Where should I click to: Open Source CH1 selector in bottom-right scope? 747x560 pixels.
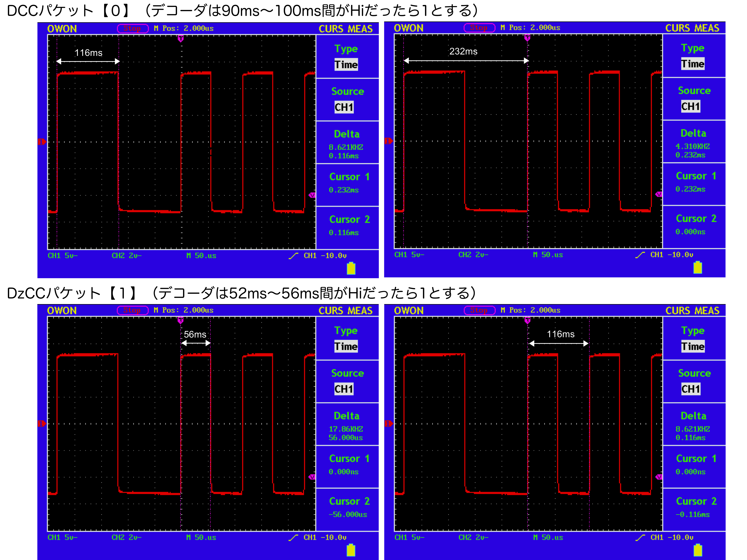[x=691, y=389]
